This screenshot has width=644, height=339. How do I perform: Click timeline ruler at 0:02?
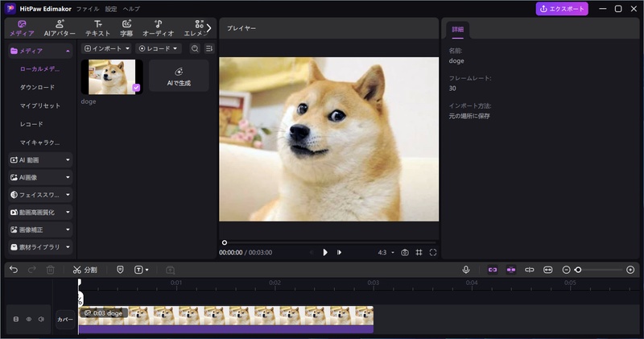(x=275, y=283)
